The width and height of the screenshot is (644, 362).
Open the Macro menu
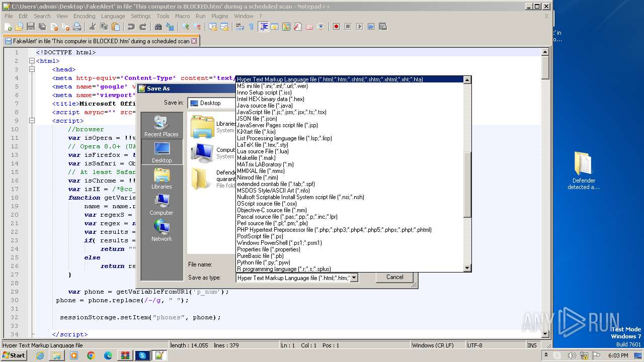[x=183, y=16]
